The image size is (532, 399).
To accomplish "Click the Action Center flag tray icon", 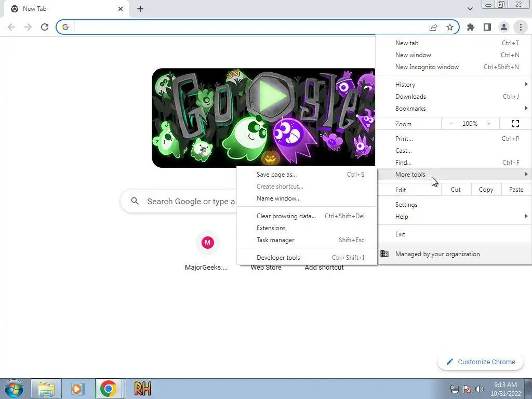I will click(467, 389).
